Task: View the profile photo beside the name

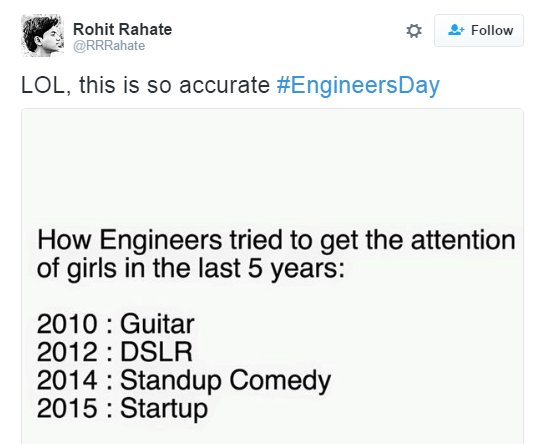Action: tap(43, 36)
